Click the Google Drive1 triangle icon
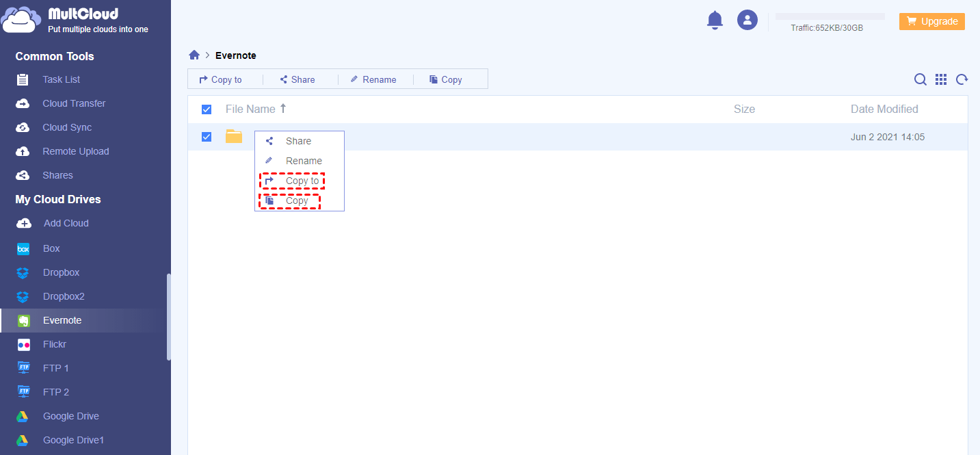980x455 pixels. pyautogui.click(x=23, y=440)
